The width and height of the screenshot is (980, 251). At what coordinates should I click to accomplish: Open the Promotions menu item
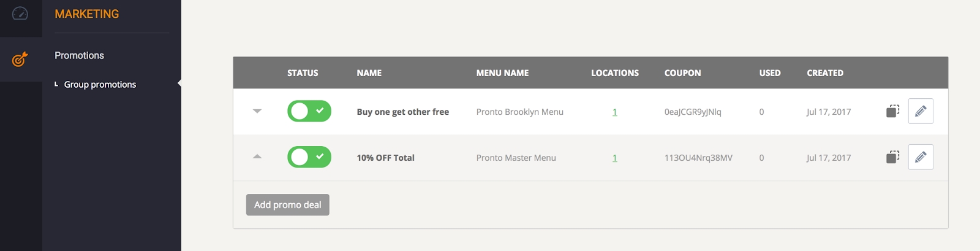click(x=79, y=55)
